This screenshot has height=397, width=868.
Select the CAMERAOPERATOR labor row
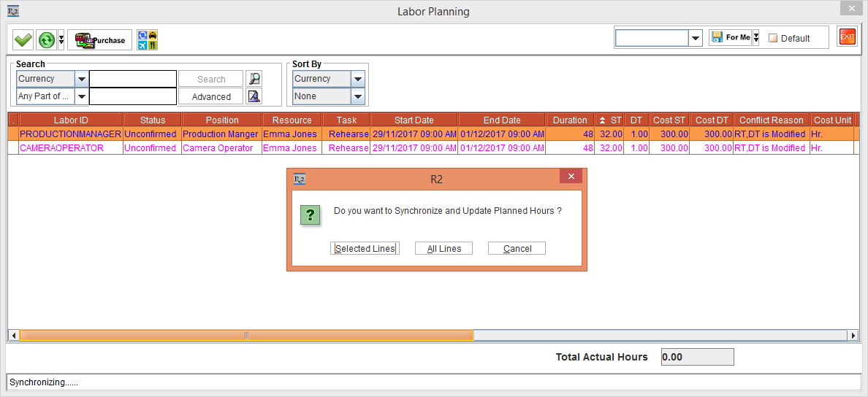(433, 148)
